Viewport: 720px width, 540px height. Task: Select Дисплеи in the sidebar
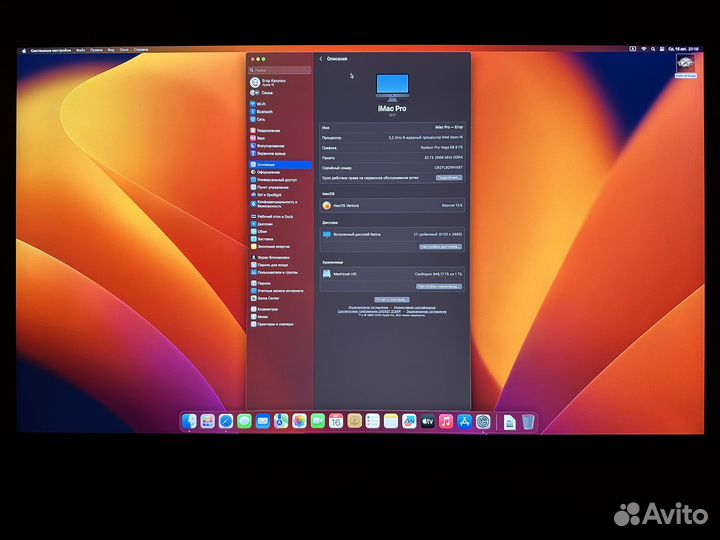(262, 224)
